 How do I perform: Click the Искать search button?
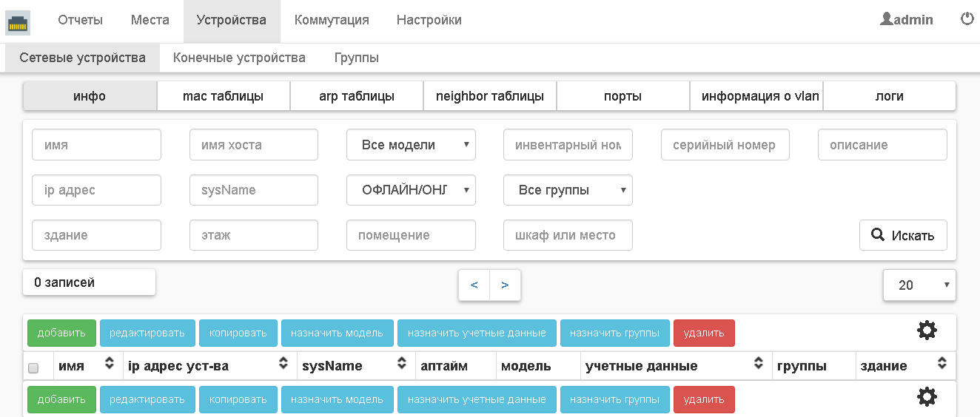click(x=902, y=235)
